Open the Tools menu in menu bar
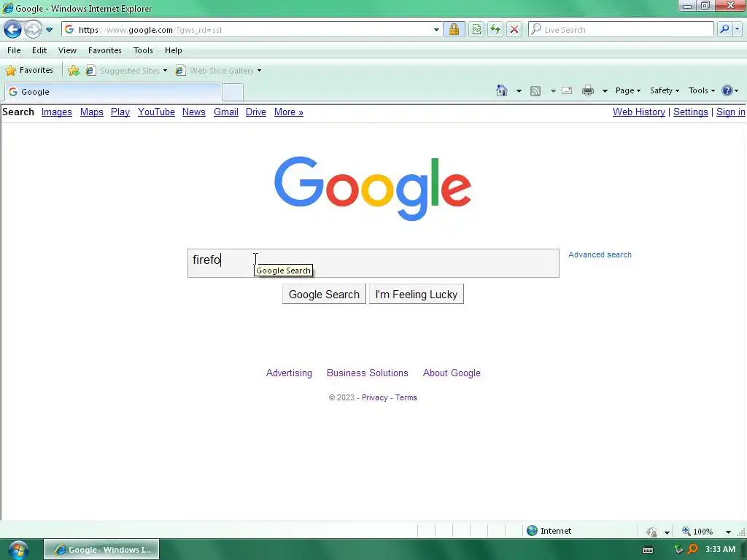The width and height of the screenshot is (747, 560). click(143, 50)
